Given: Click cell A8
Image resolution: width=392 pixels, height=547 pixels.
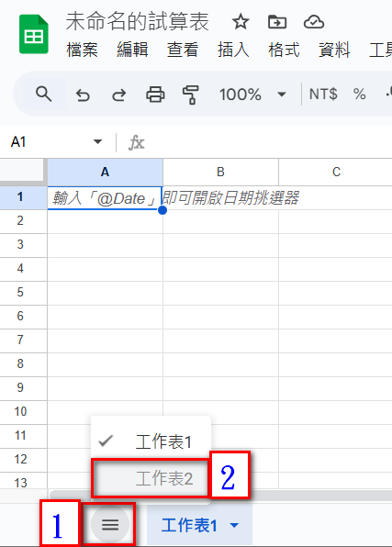Looking at the screenshot, I should pos(105,364).
